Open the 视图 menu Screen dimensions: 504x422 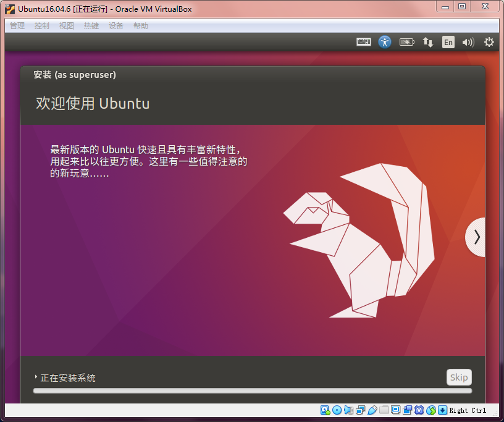click(x=67, y=26)
